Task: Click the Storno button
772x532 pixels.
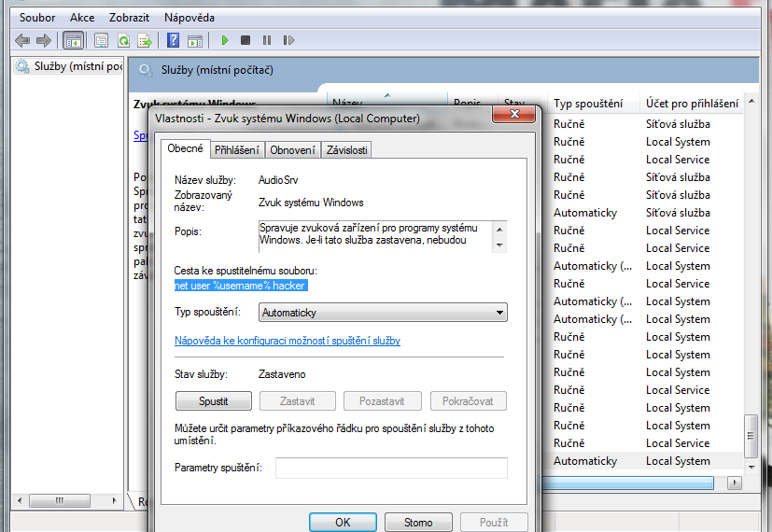Action: click(418, 523)
